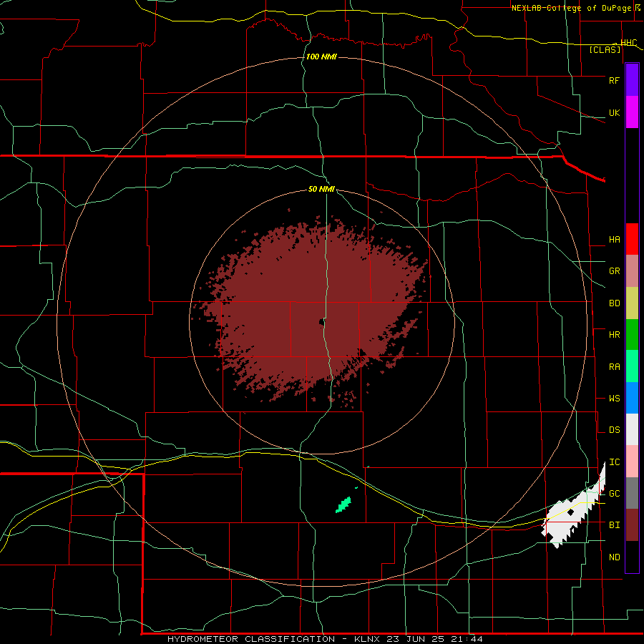This screenshot has width=644, height=644.
Task: Click the red HA legend color swatch
Action: point(632,239)
